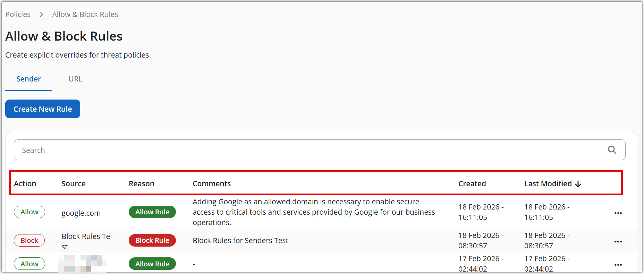Sort by the Created column header
644x274 pixels.
point(472,184)
